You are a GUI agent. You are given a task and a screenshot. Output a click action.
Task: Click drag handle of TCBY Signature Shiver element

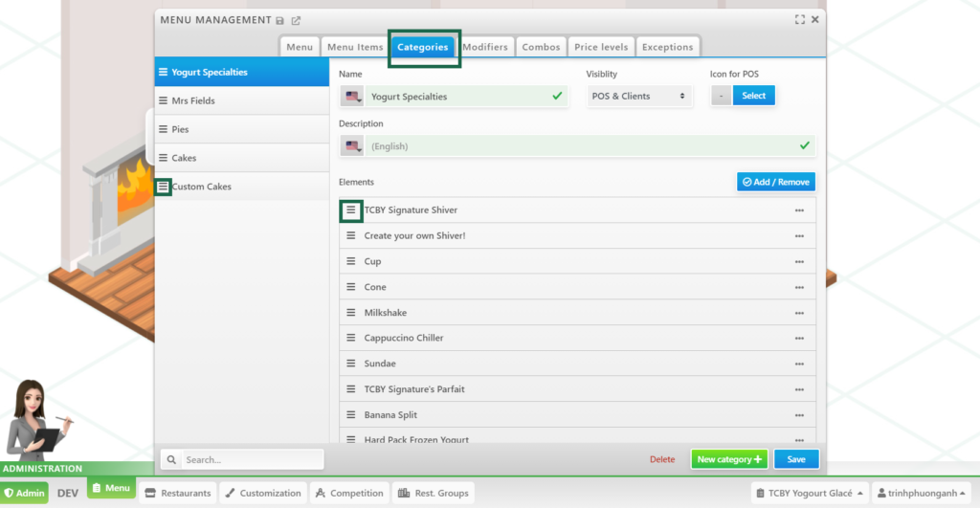coord(351,210)
